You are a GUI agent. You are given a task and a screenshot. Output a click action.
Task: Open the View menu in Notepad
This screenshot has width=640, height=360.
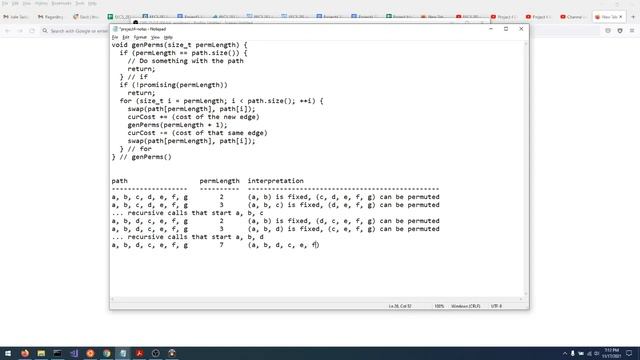click(155, 37)
